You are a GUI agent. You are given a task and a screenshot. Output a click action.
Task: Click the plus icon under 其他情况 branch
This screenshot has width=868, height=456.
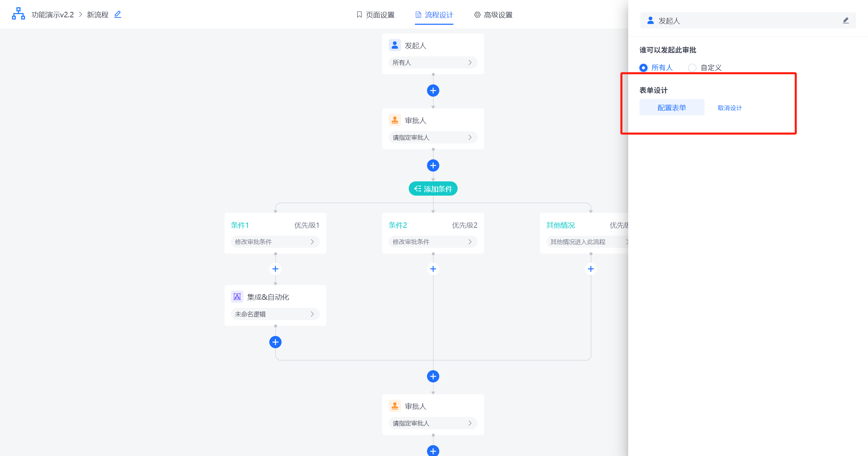[591, 269]
